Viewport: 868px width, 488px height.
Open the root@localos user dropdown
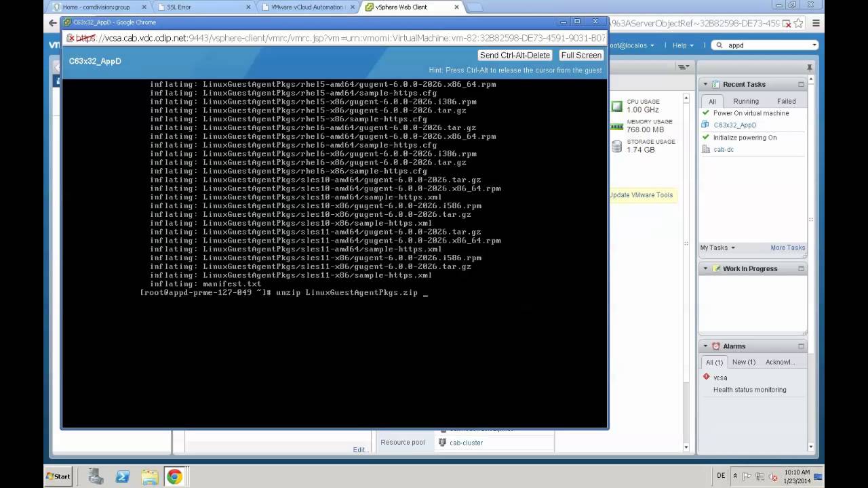pyautogui.click(x=631, y=45)
